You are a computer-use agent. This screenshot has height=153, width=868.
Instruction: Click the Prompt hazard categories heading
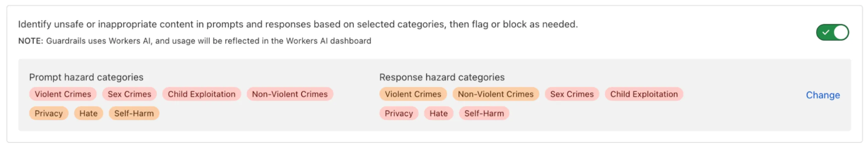[x=86, y=77]
